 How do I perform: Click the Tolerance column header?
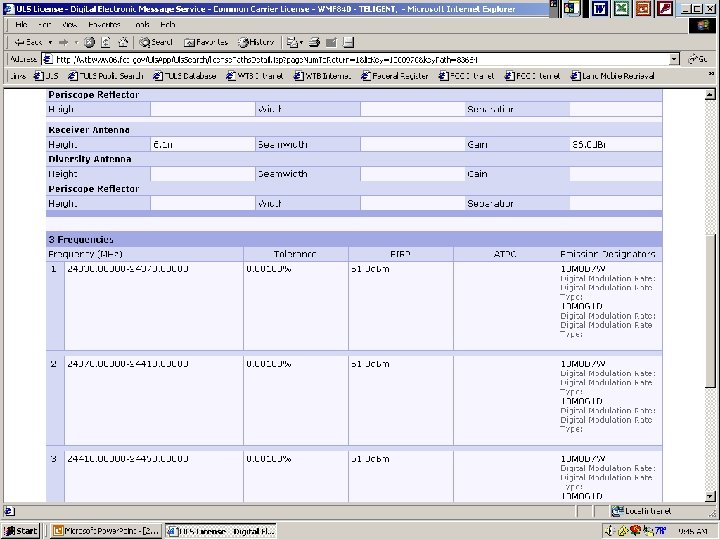pos(295,254)
